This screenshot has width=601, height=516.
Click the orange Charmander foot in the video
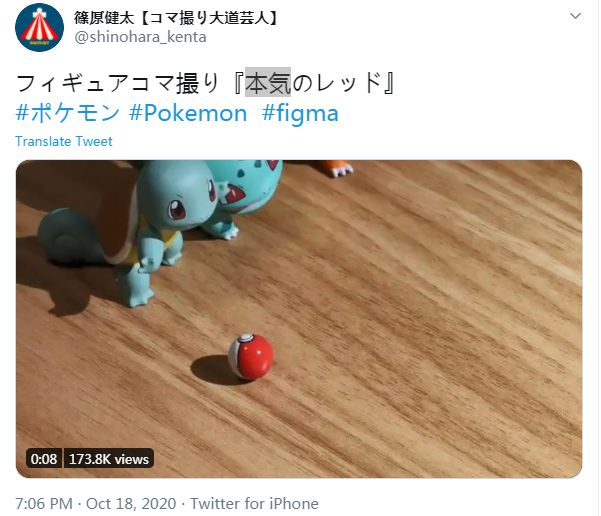tap(337, 168)
